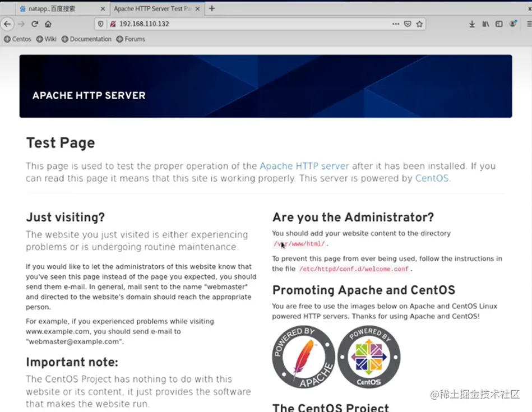Open the hamburger application menu
Screen dimensions: 532x412
click(x=529, y=24)
